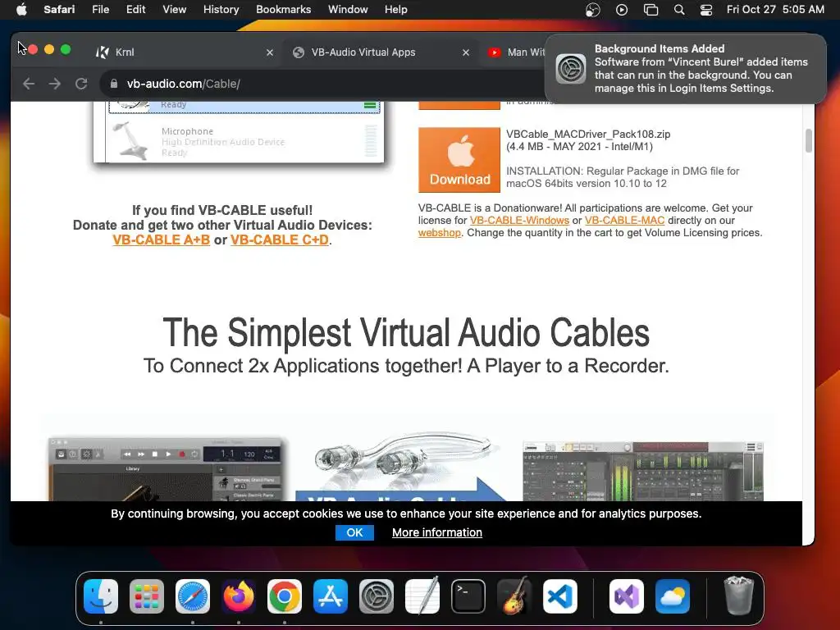This screenshot has height=630, width=840.
Task: Open Finder from the Dock
Action: coord(101,596)
